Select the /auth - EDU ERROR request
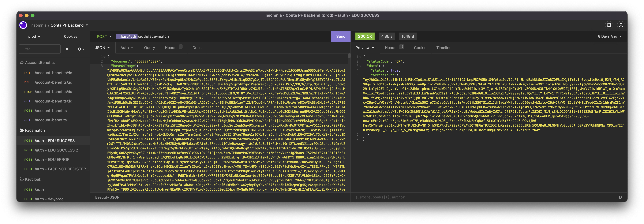Viewport: 644px width, 224px height. tap(52, 160)
